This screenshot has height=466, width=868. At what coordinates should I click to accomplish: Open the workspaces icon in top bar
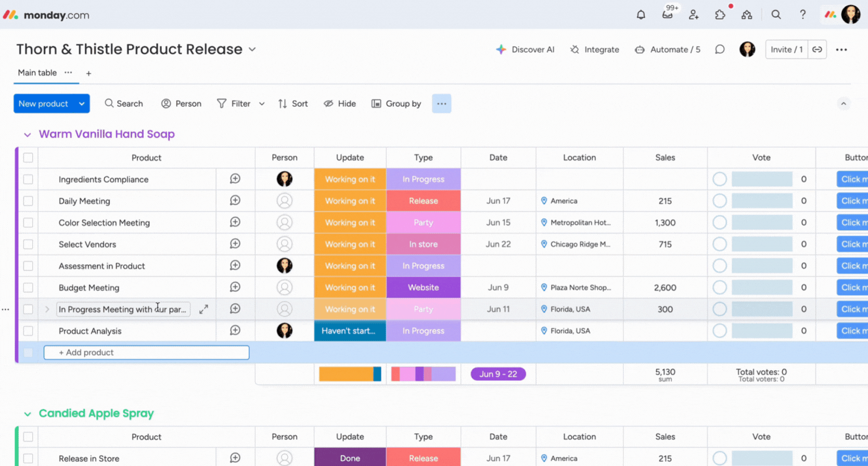click(x=747, y=15)
